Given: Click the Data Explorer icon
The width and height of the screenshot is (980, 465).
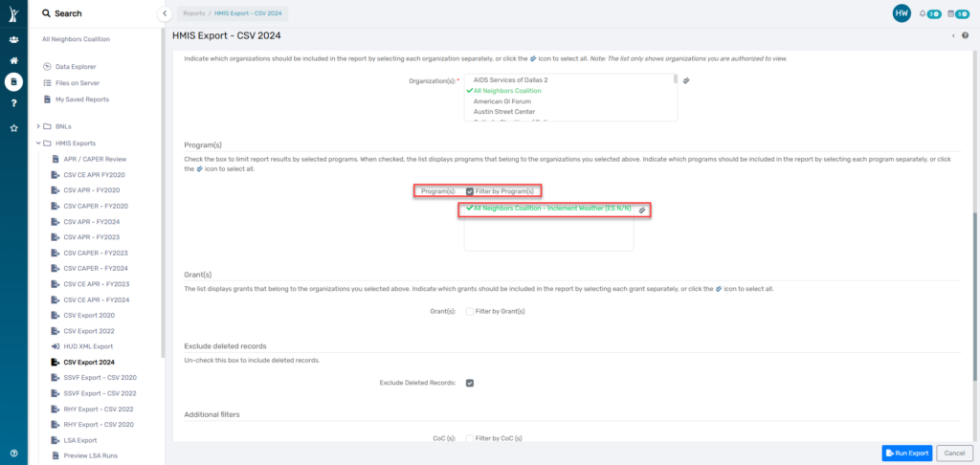Looking at the screenshot, I should (x=47, y=66).
